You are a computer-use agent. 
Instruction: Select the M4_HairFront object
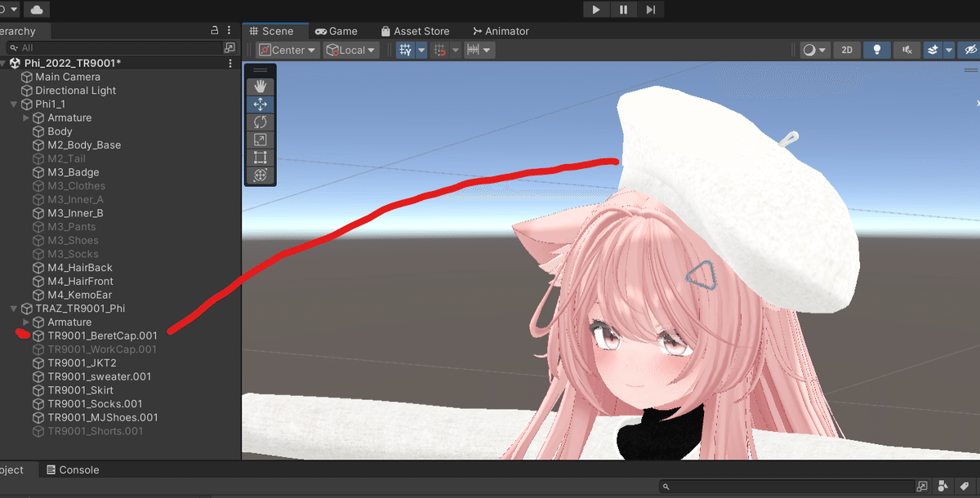point(82,281)
